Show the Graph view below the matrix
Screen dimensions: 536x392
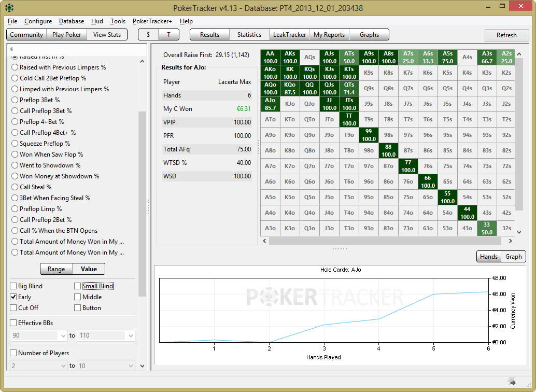tap(513, 257)
